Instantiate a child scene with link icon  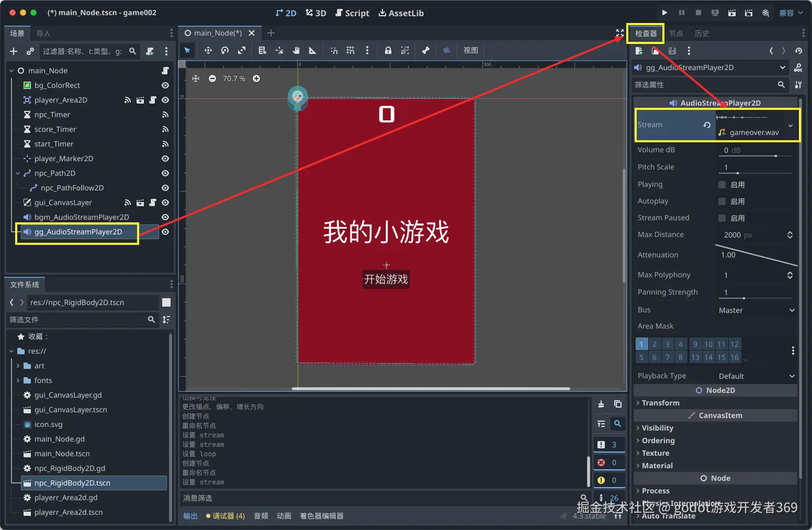pos(30,51)
